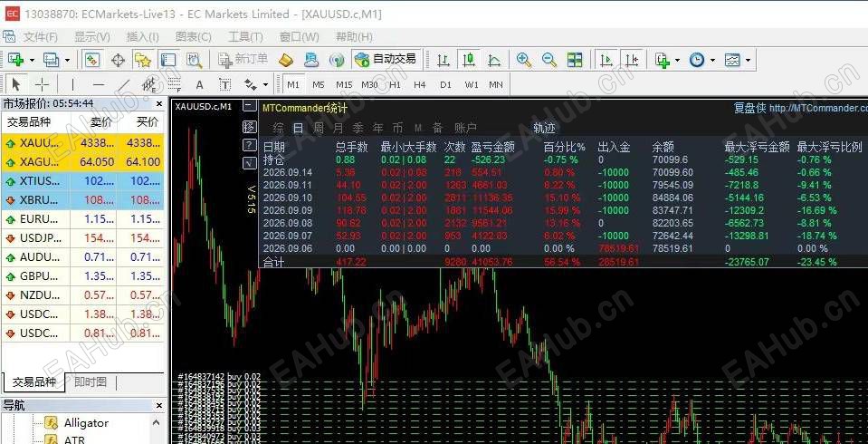
Task: Switch chart to candlestick style
Action: pyautogui.click(x=469, y=60)
